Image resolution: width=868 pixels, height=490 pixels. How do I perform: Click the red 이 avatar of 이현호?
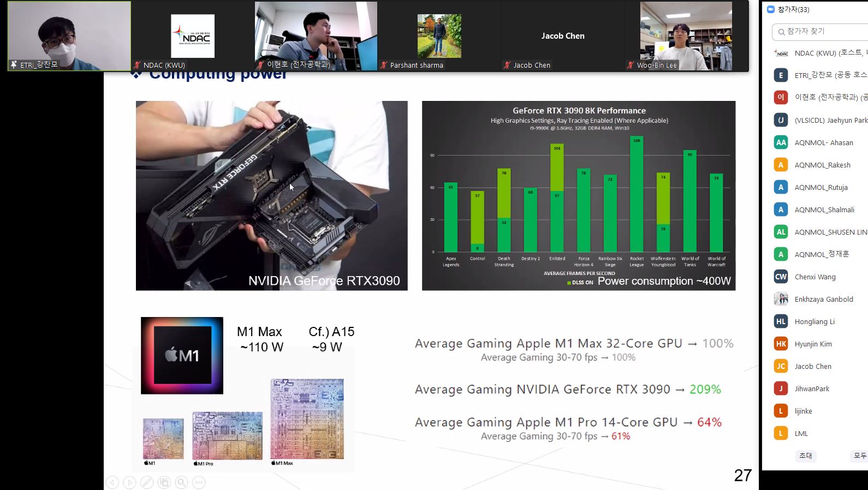(x=781, y=98)
